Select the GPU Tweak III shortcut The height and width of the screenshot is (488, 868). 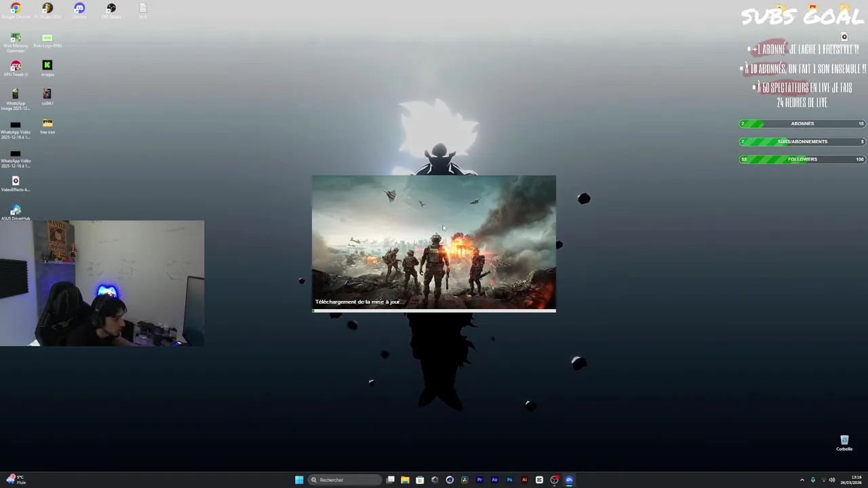click(16, 68)
